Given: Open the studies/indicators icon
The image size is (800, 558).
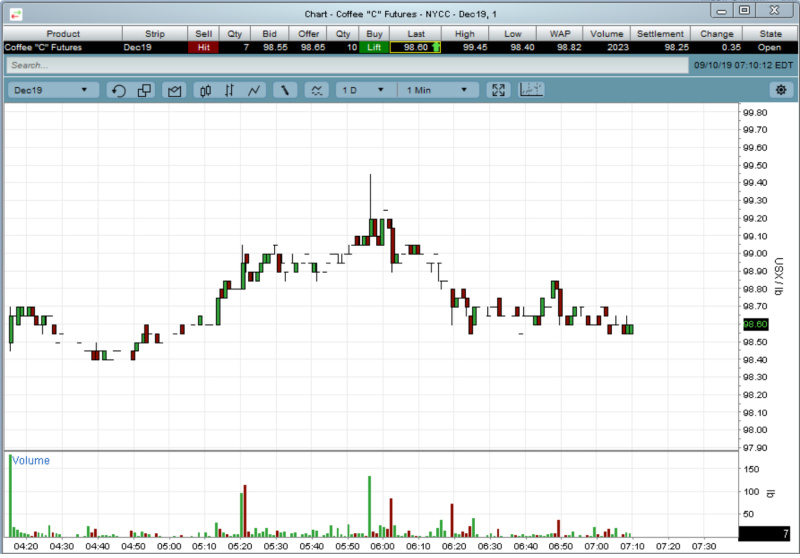Looking at the screenshot, I should click(316, 90).
